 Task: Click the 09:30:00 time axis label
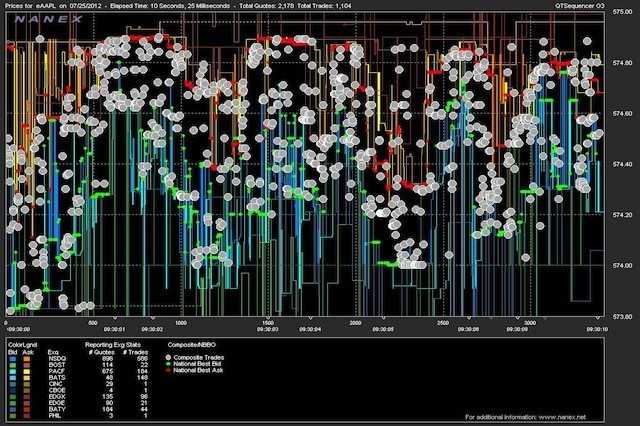19,329
